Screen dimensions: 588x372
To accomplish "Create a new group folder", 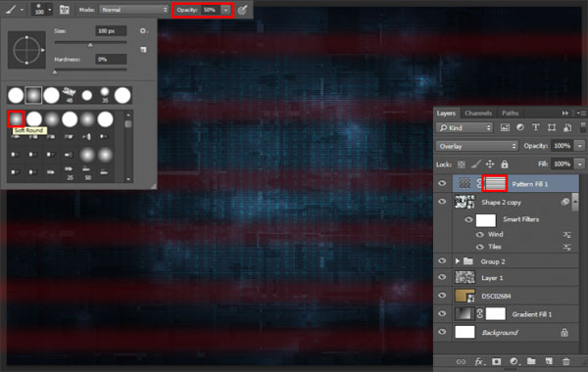I will 531,361.
